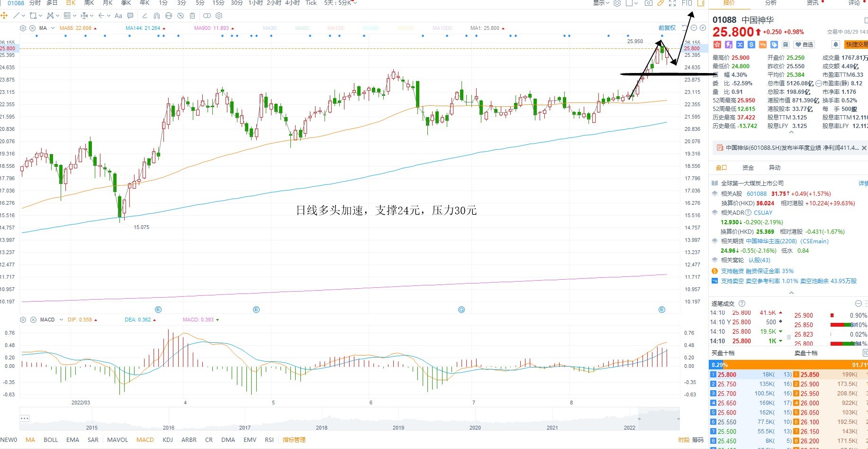Collapse the quote details panel chevron
Screen dimensions: 868x449
click(791, 133)
